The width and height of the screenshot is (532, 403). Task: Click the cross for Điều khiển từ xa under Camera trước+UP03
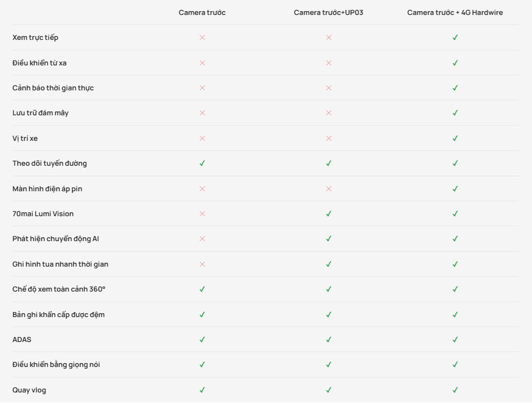329,63
